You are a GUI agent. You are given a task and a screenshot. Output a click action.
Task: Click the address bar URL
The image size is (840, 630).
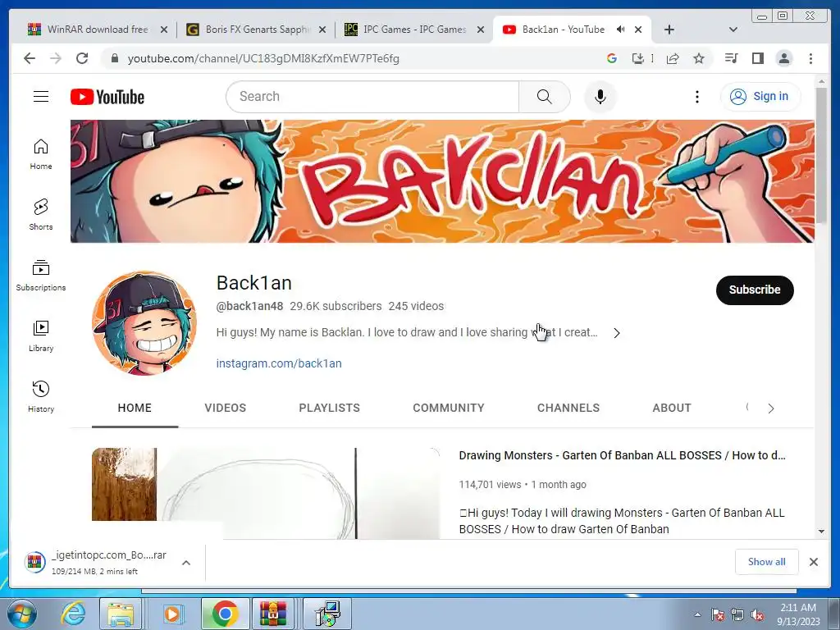pos(263,58)
